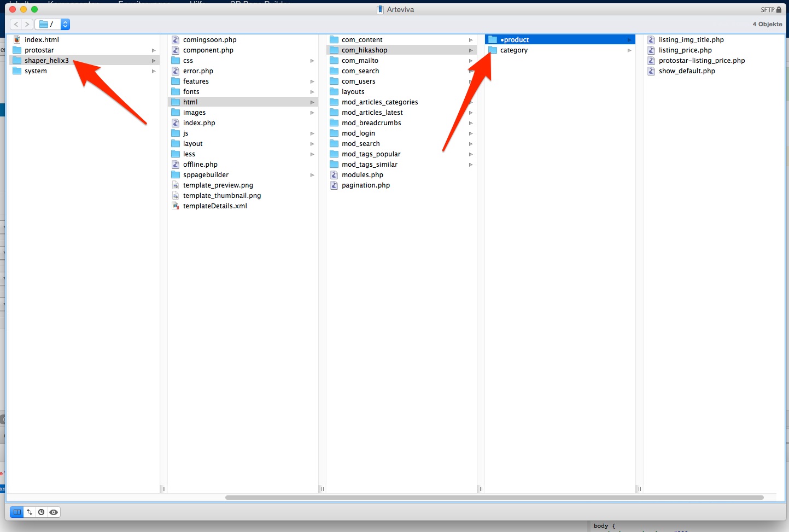
Task: Click the com_mailto folder icon
Action: pos(334,61)
